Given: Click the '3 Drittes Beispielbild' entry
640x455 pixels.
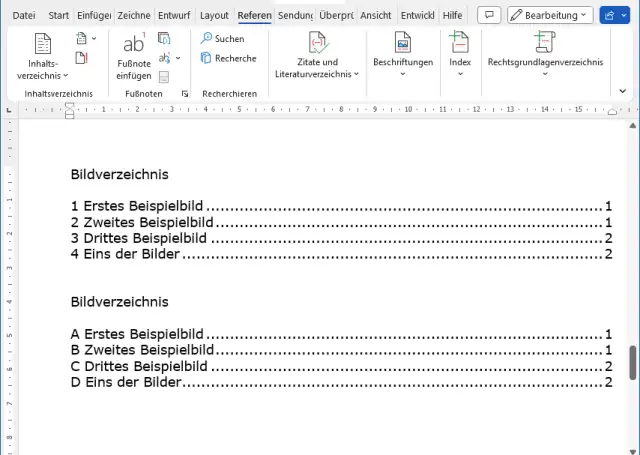Looking at the screenshot, I should click(139, 238).
